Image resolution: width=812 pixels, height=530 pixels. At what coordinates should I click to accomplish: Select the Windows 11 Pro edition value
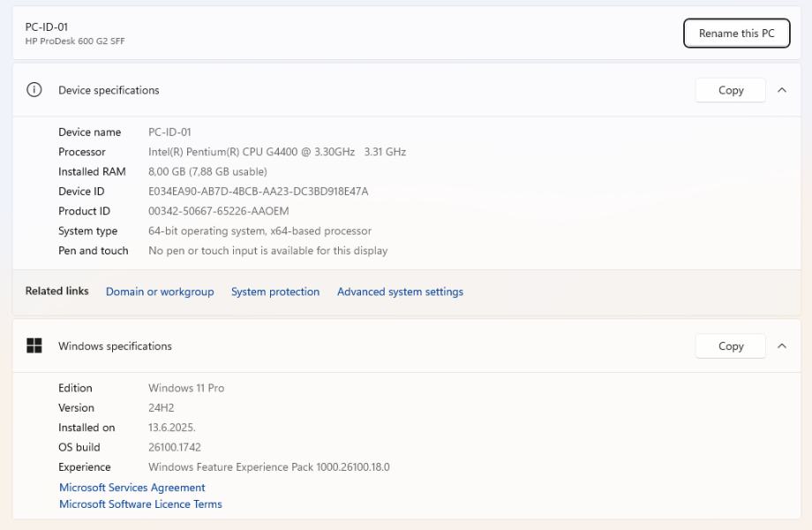(186, 388)
